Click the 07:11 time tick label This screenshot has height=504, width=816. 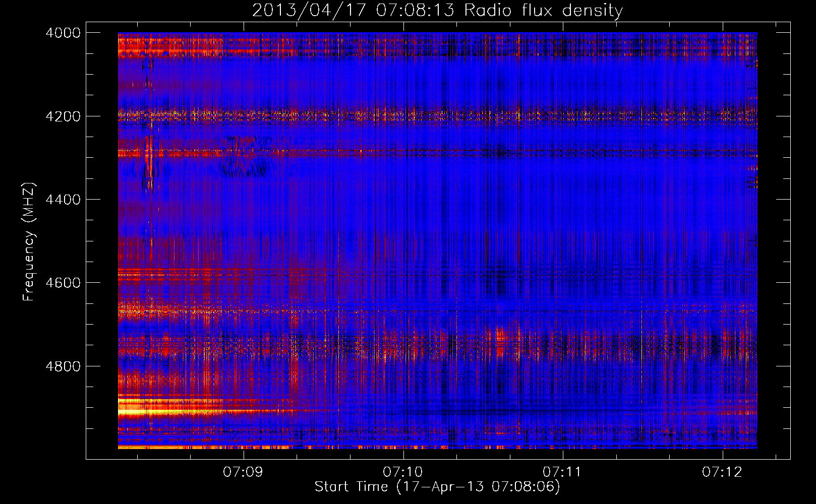[562, 472]
